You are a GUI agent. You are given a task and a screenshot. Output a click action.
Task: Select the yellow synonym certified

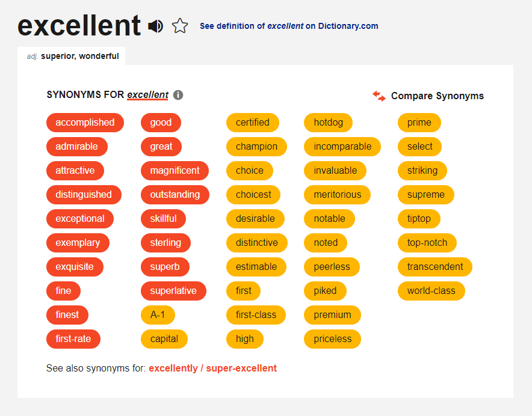coord(253,123)
